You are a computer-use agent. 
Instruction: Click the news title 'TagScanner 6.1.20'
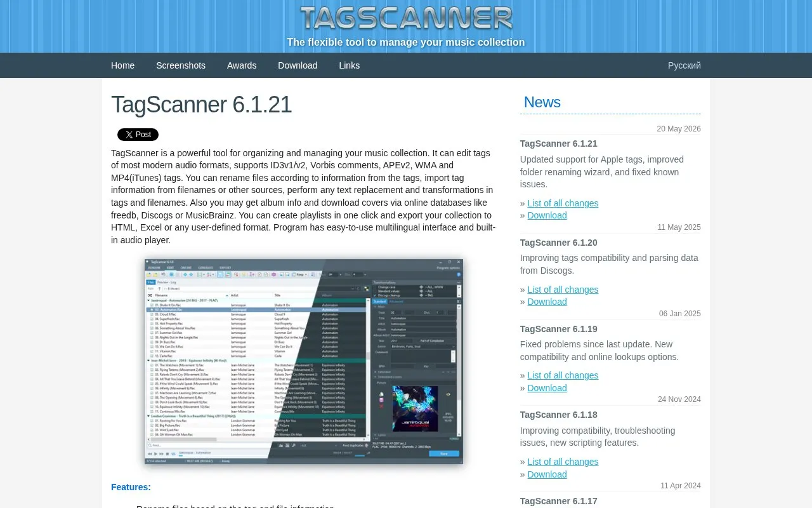click(559, 243)
